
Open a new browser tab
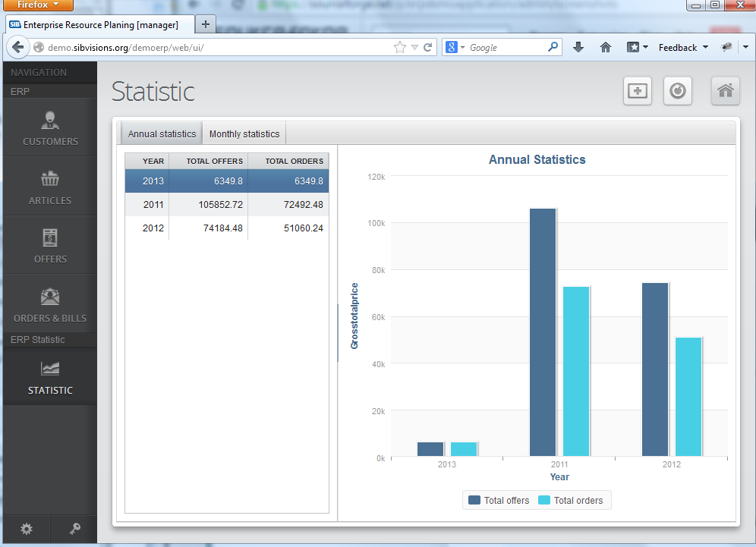(x=205, y=24)
